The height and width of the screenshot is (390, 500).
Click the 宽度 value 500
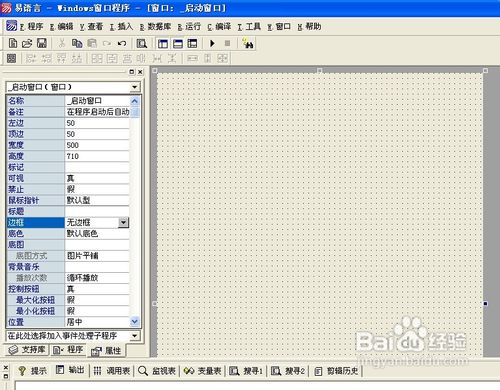point(97,145)
